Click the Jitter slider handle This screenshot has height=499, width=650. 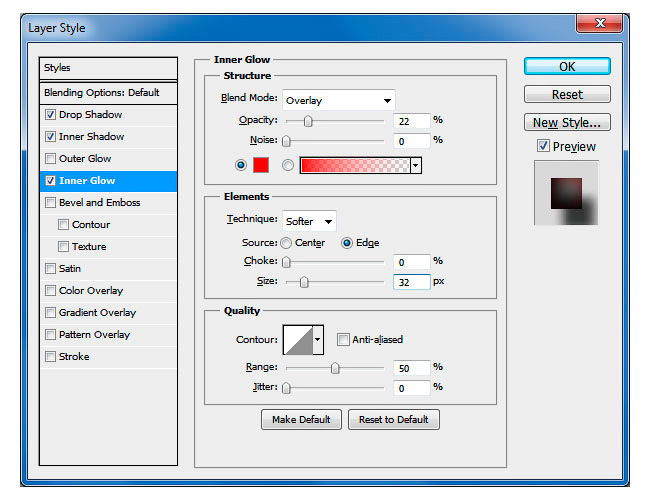(x=286, y=388)
